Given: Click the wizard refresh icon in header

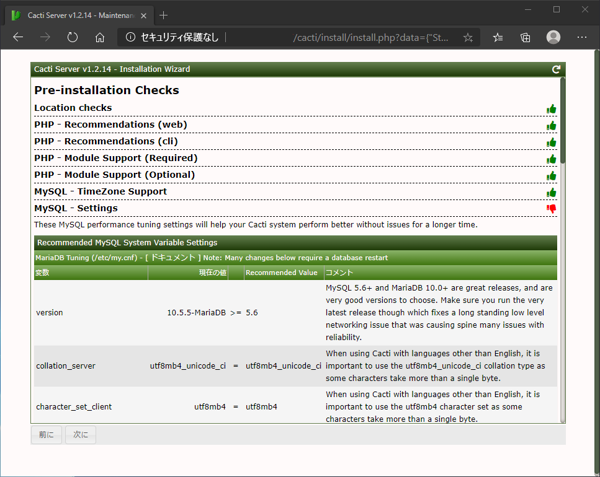Looking at the screenshot, I should click(x=556, y=69).
